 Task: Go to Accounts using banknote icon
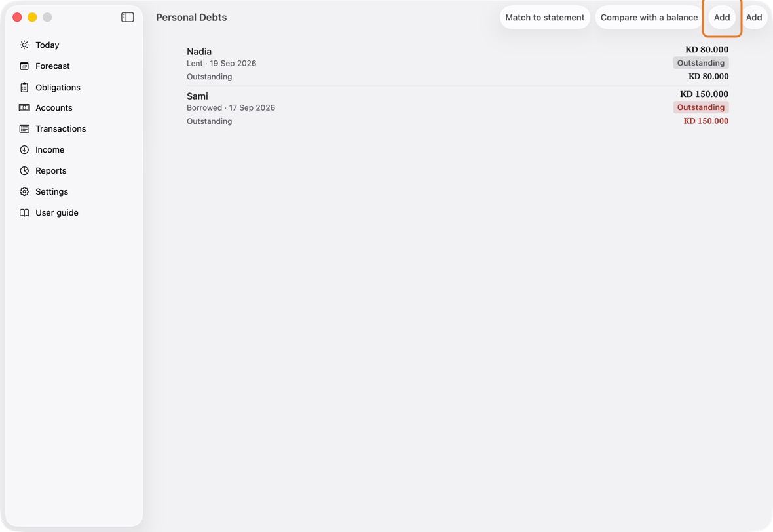(24, 108)
